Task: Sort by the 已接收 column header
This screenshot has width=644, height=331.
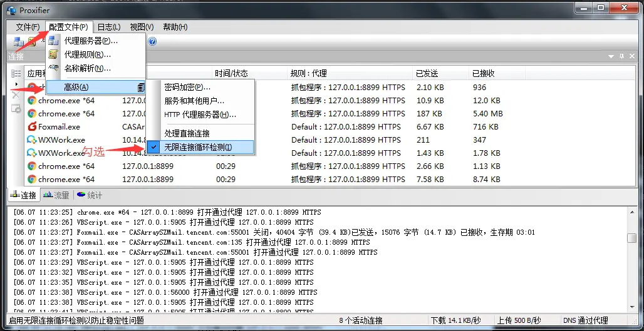Action: [497, 73]
